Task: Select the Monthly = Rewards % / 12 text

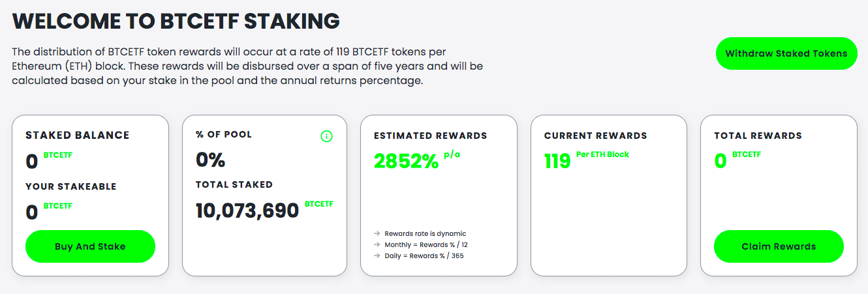Action: (x=426, y=244)
